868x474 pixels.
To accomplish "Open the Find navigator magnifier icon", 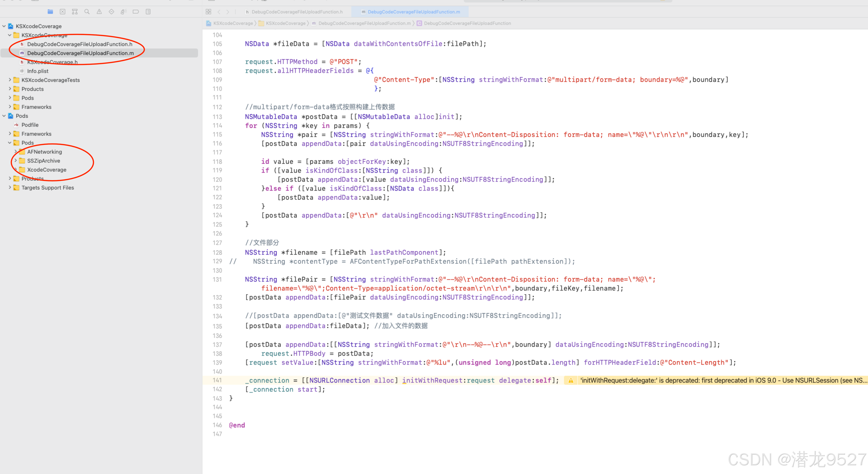I will pyautogui.click(x=87, y=12).
